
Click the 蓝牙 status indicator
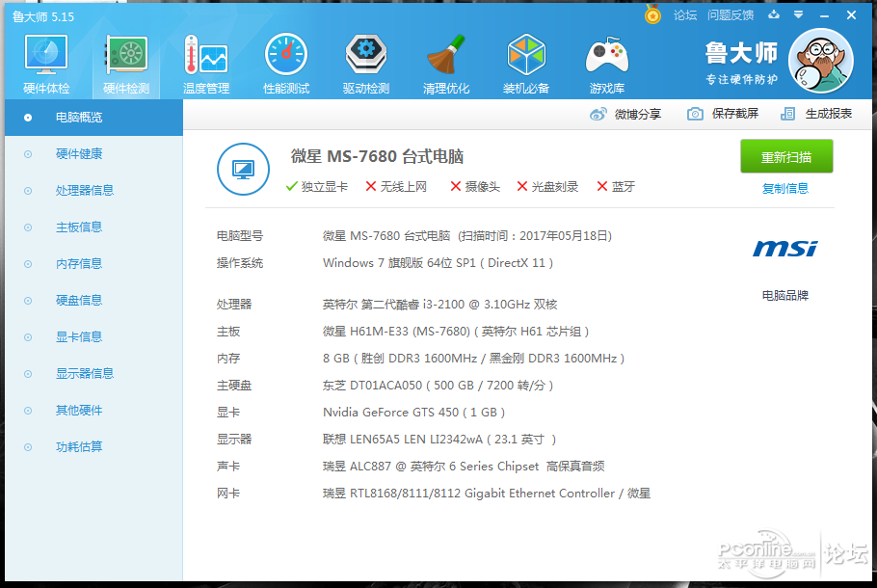pos(616,187)
